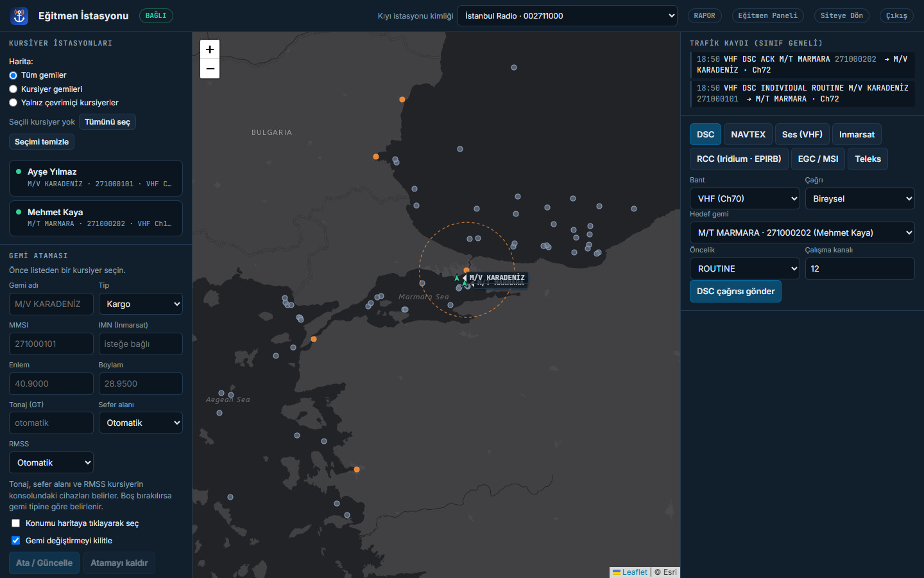924x578 pixels.
Task: Open the Bant VHF (Ch70) dropdown
Action: click(745, 198)
